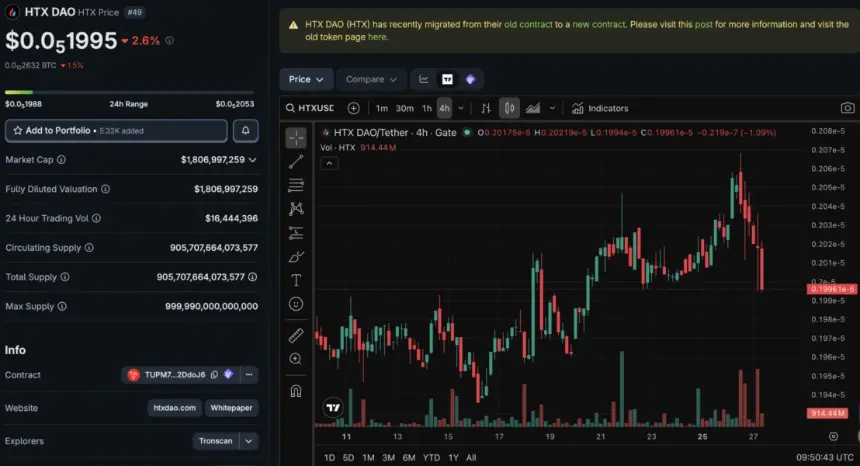860x466 pixels.
Task: Show the Max Supply info tooltip
Action: pyautogui.click(x=62, y=306)
